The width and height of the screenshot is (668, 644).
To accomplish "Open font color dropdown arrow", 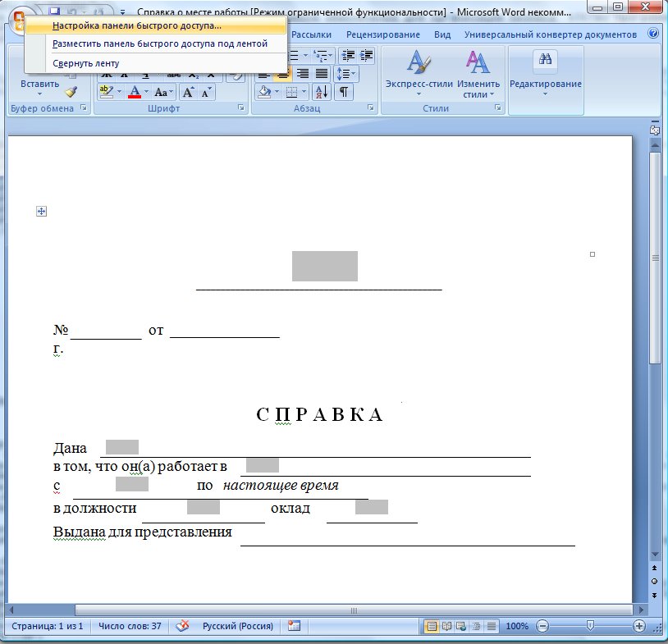I will (x=147, y=92).
